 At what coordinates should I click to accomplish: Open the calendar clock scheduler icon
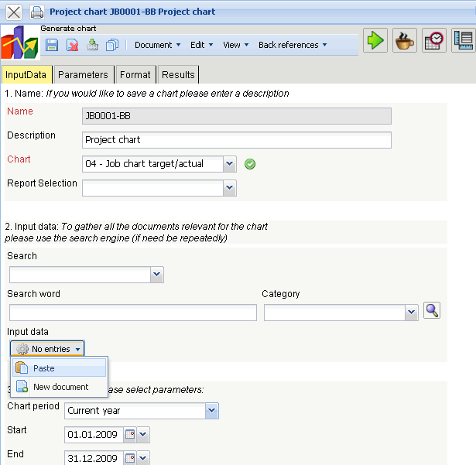point(433,40)
